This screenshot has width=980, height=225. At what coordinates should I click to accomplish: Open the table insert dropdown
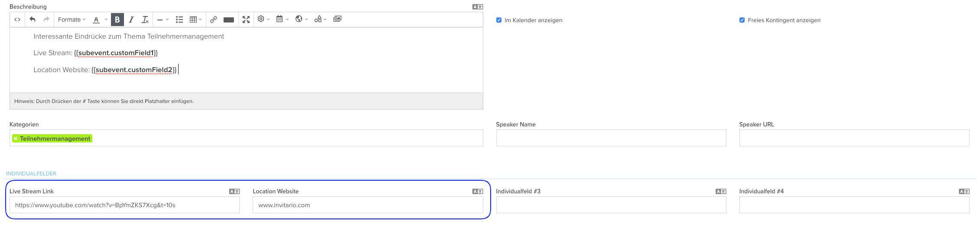click(x=195, y=20)
